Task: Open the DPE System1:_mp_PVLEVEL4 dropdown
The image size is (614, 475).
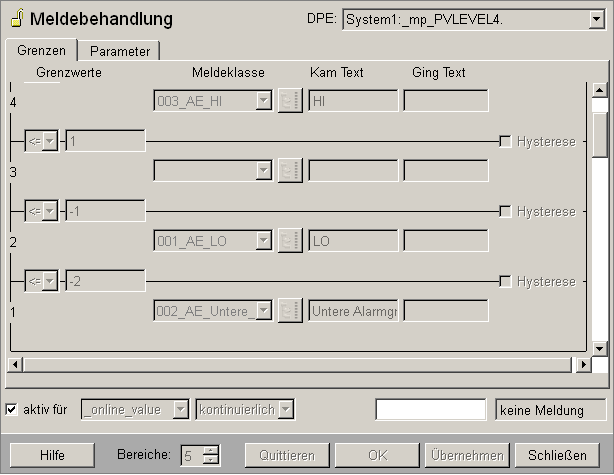Action: tap(596, 19)
